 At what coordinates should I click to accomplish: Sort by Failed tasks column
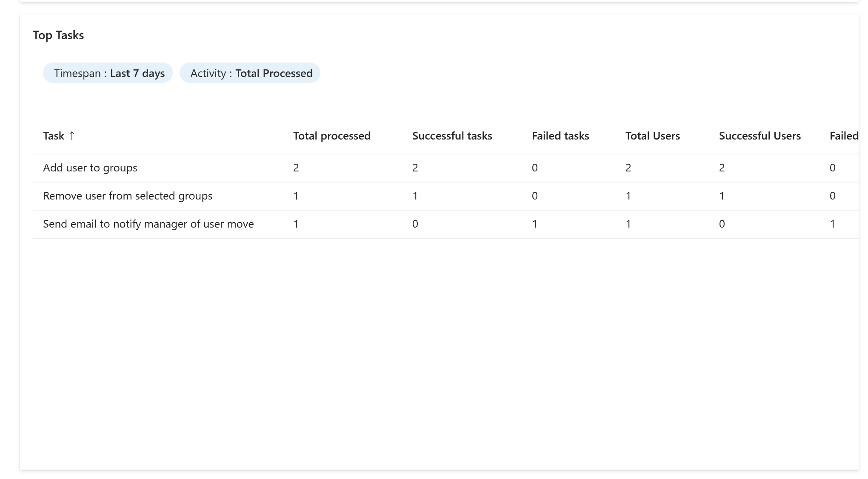pos(560,136)
